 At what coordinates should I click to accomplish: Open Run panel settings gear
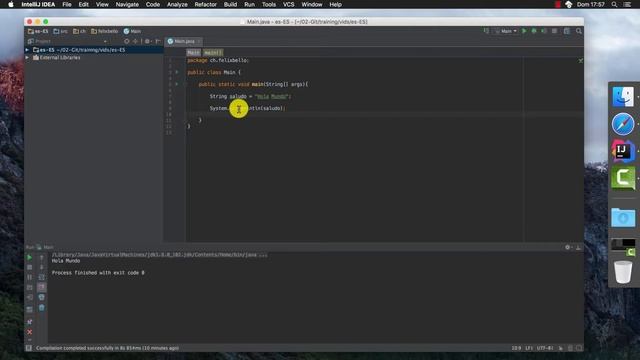point(567,247)
